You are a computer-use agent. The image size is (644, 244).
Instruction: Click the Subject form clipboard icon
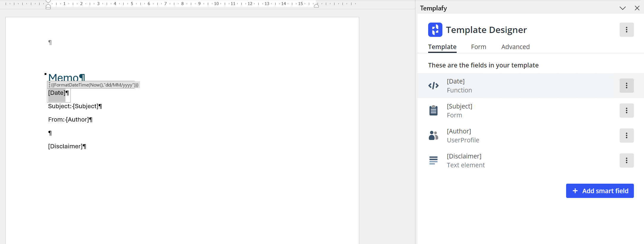[x=433, y=111]
